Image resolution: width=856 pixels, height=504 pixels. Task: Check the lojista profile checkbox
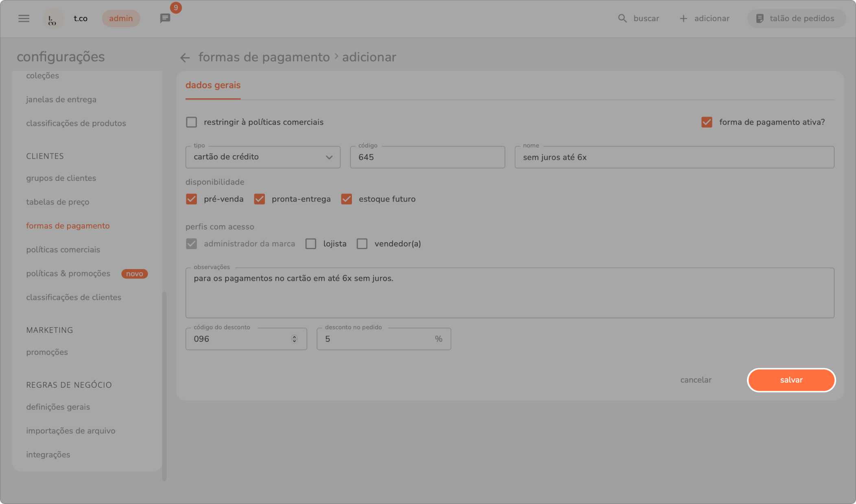311,243
